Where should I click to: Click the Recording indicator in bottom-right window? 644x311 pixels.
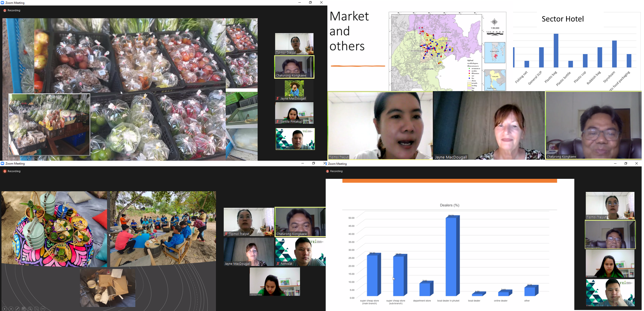[x=334, y=171]
